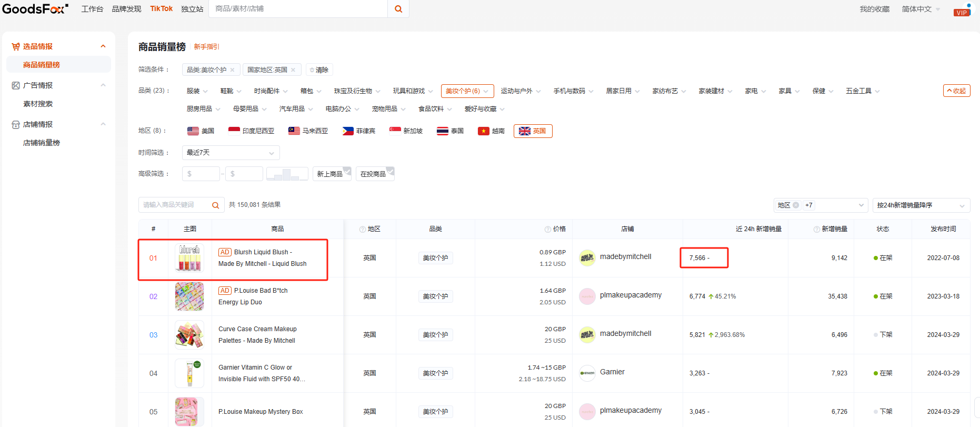The width and height of the screenshot is (980, 427).
Task: Click the help icon beside 地区 column
Action: click(362, 230)
